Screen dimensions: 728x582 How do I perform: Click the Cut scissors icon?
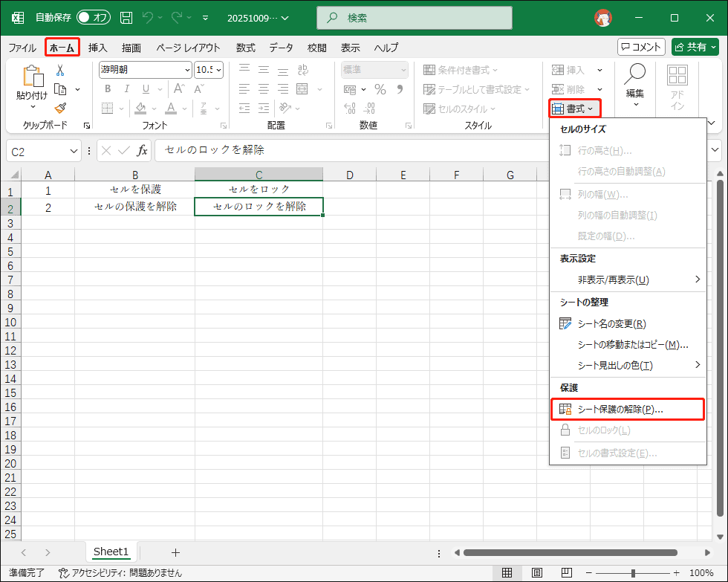[60, 70]
